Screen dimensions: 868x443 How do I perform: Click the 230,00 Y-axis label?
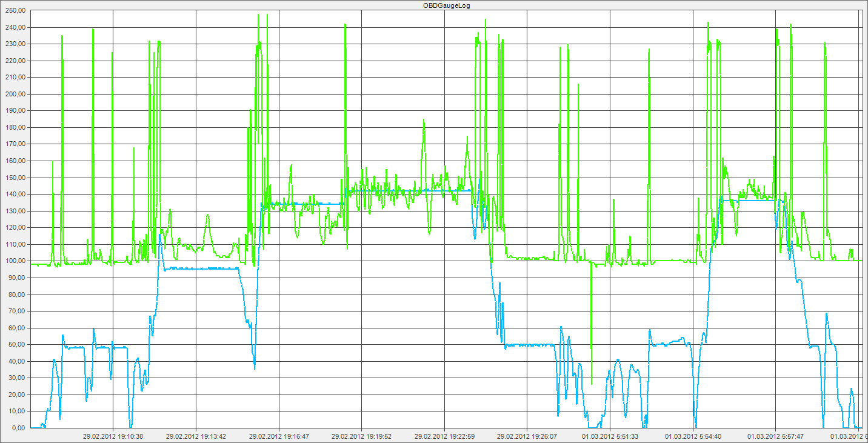pos(15,44)
